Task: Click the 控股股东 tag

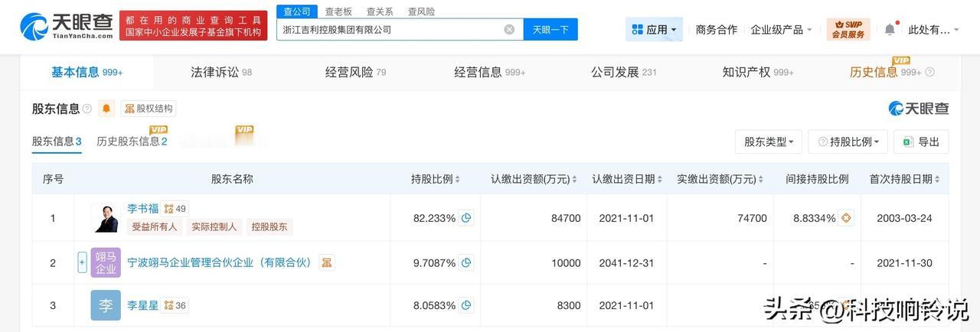Action: tap(269, 226)
